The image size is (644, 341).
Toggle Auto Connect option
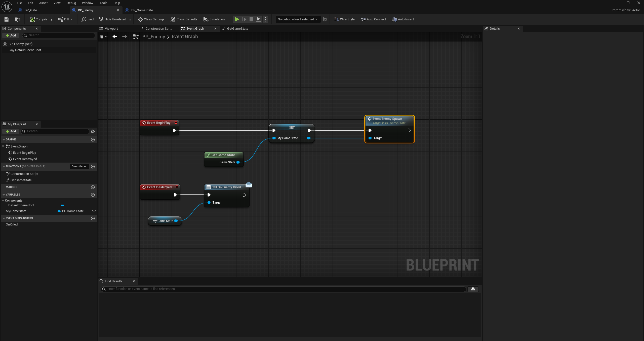coord(373,19)
